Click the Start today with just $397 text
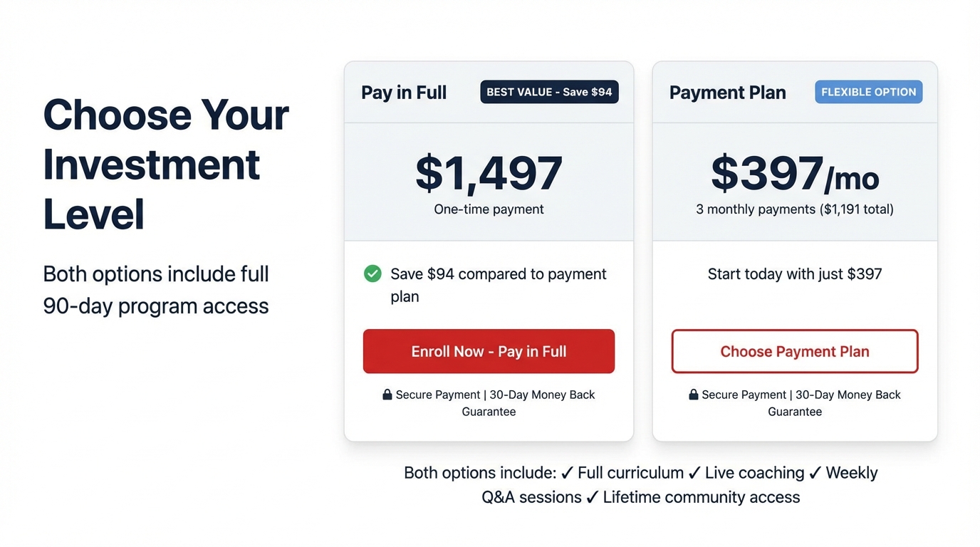Screen dimensions: 980x547 (794, 274)
